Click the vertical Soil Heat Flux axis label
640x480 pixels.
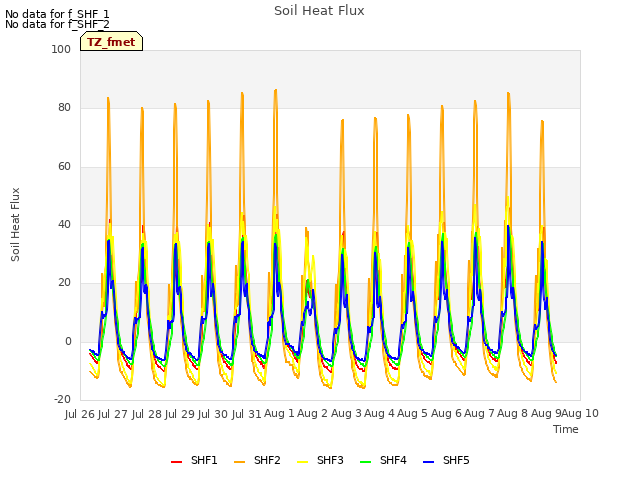click(x=15, y=224)
